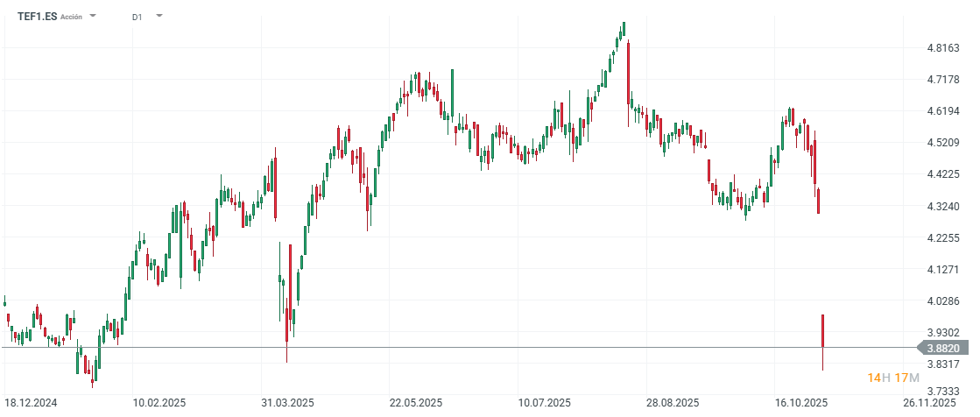This screenshot has height=417, width=980.
Task: Open the instrument dropdown arrow beside Acción
Action: tap(94, 16)
